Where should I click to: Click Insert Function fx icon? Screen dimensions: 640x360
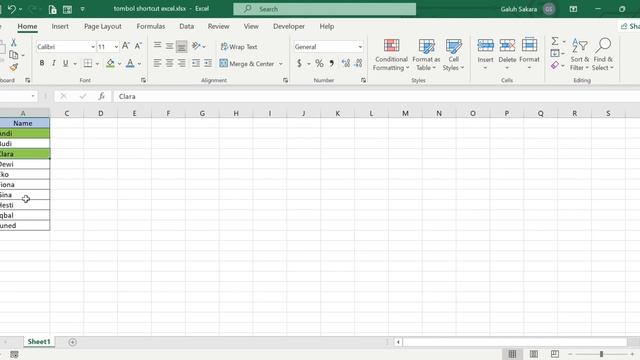101,96
